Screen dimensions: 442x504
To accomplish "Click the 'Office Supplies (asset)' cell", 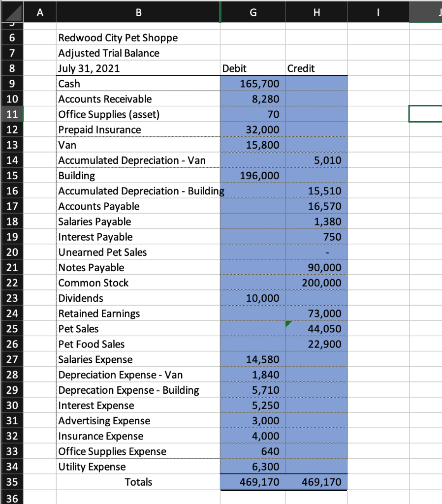I will pos(138,114).
